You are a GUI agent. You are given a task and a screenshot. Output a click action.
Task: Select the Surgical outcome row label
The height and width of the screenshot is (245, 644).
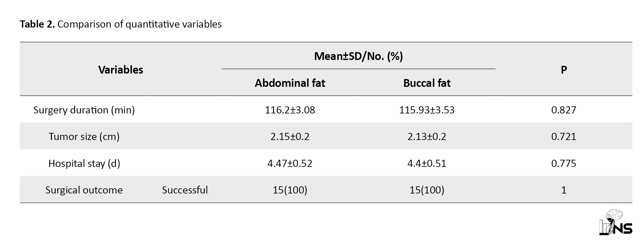tap(84, 190)
